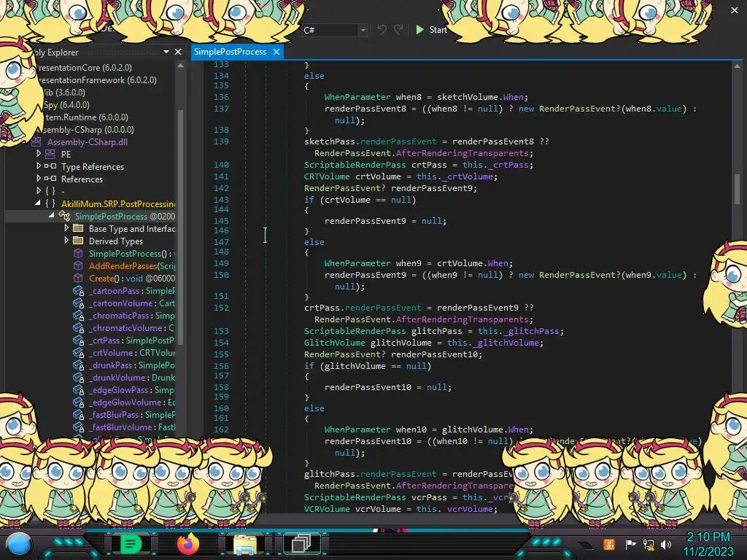This screenshot has height=560, width=747.
Task: Select the tem.Runtime (6.0.0.0) assembly
Action: (86, 117)
